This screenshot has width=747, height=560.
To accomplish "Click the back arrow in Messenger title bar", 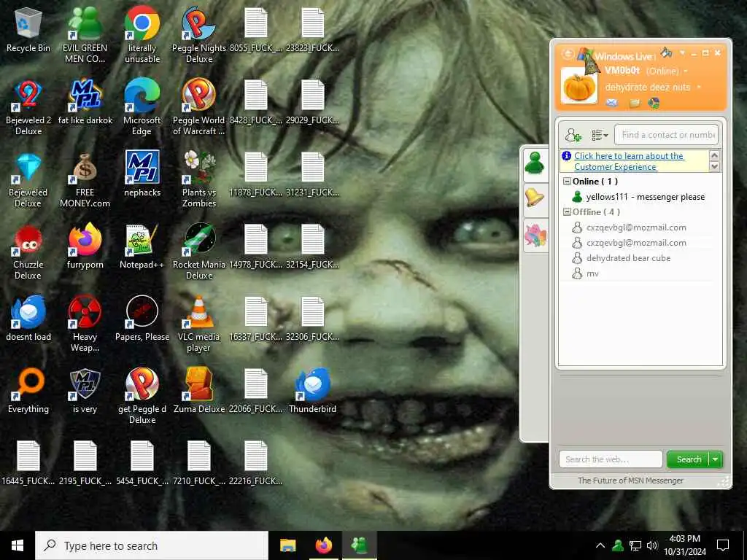I will click(x=568, y=54).
